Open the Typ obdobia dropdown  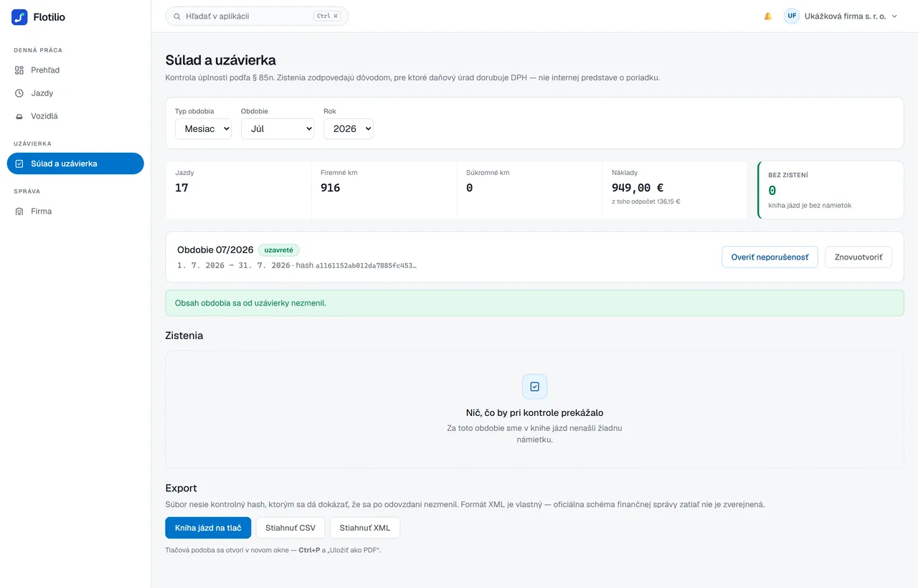pyautogui.click(x=203, y=128)
